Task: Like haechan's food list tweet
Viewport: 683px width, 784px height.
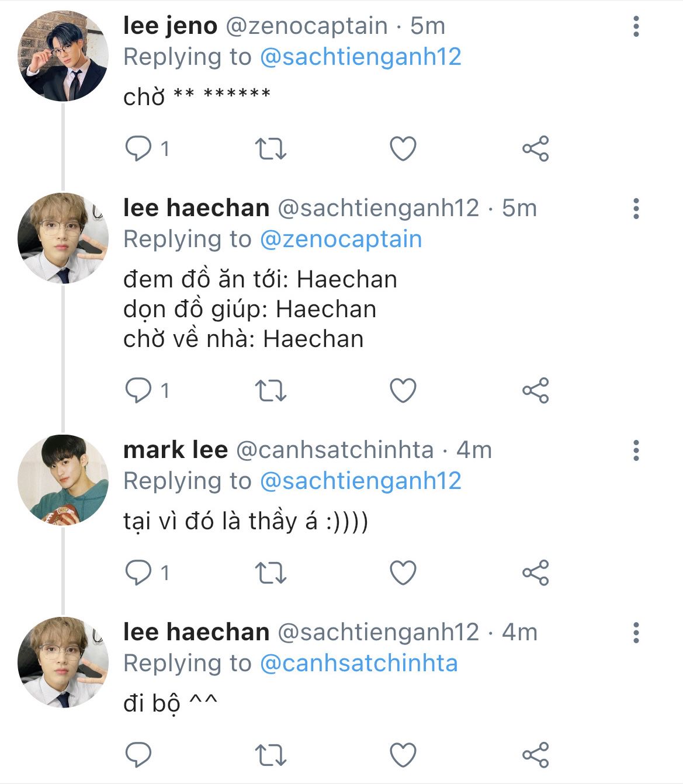Action: tap(403, 390)
